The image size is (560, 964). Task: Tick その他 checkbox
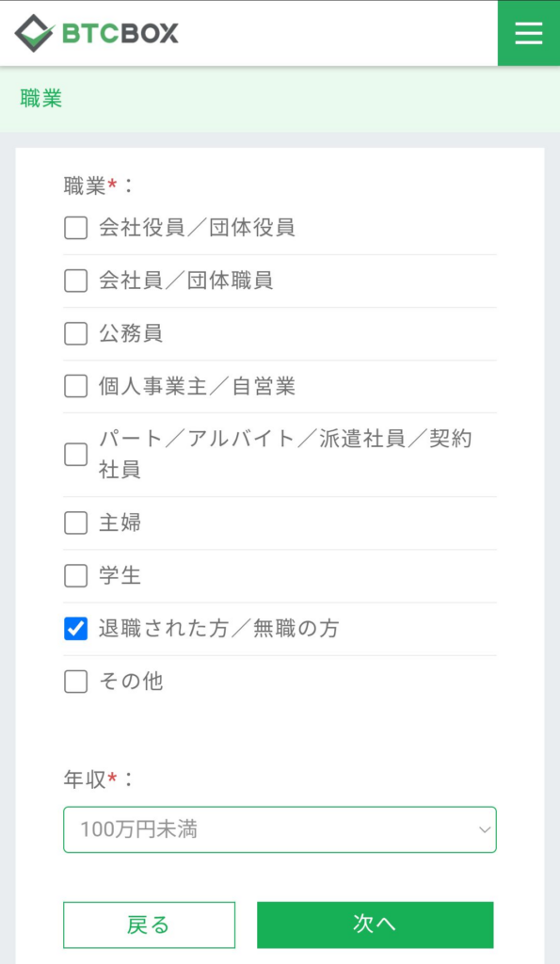[x=75, y=682]
